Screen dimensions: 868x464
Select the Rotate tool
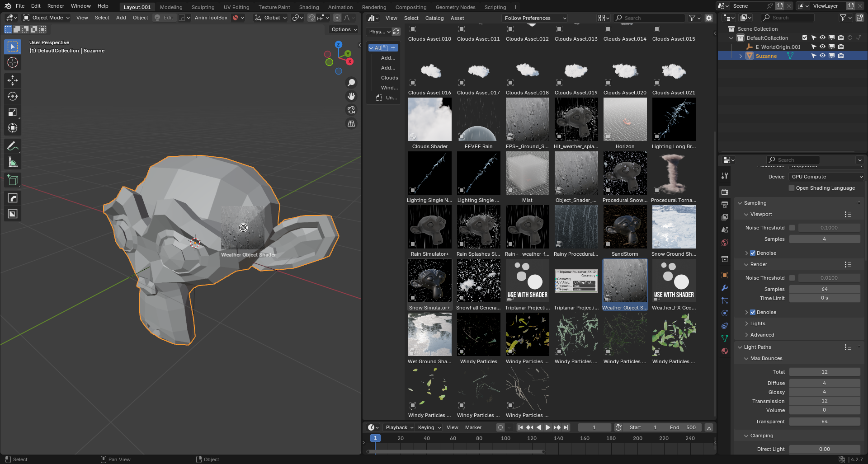tap(13, 96)
